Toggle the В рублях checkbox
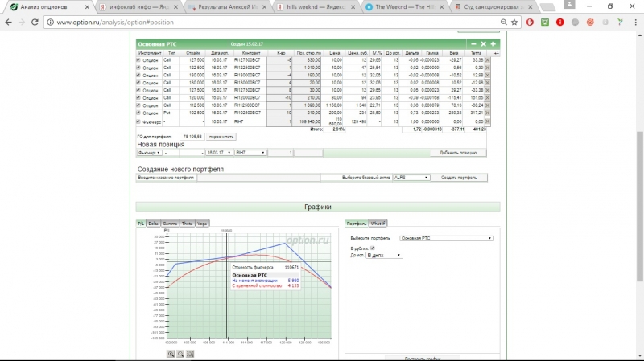This screenshot has width=644, height=361. click(x=373, y=248)
